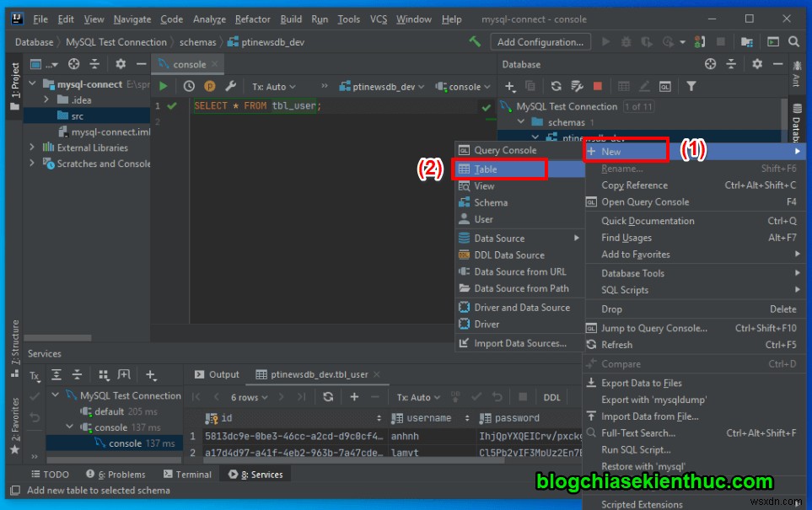Open query execution history using clock icon
This screenshot has height=510, width=812.
tap(187, 86)
